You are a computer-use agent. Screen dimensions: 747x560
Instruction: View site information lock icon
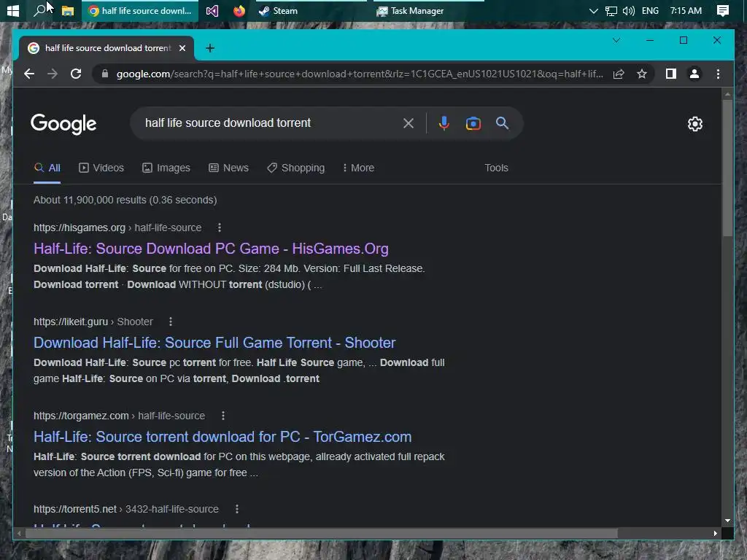click(105, 74)
